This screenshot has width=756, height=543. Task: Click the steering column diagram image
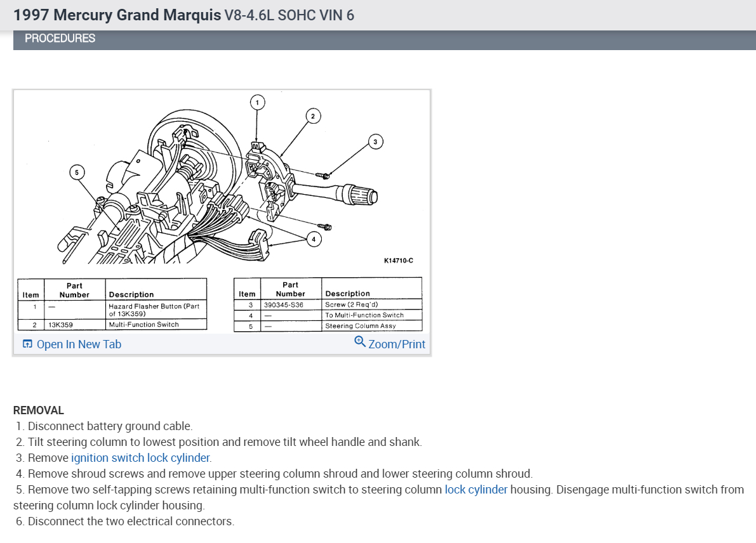point(222,211)
